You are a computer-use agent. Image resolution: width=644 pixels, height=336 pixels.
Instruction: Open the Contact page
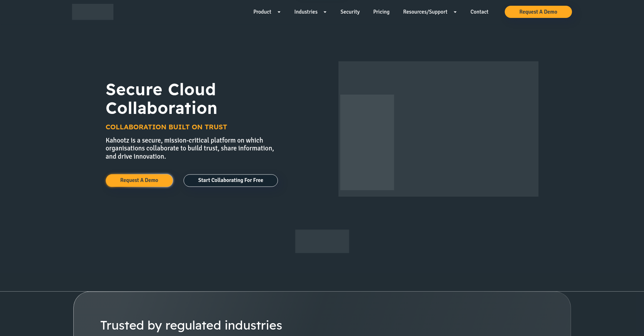tap(479, 12)
